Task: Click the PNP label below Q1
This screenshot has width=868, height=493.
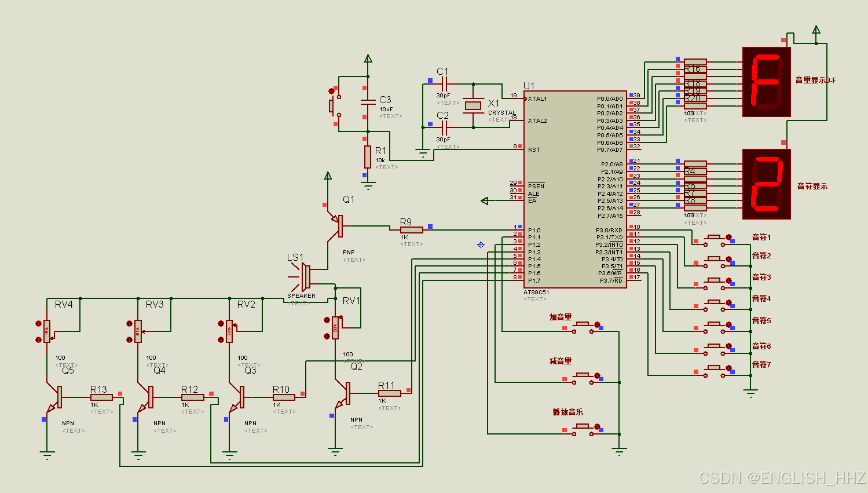Action: tap(349, 252)
